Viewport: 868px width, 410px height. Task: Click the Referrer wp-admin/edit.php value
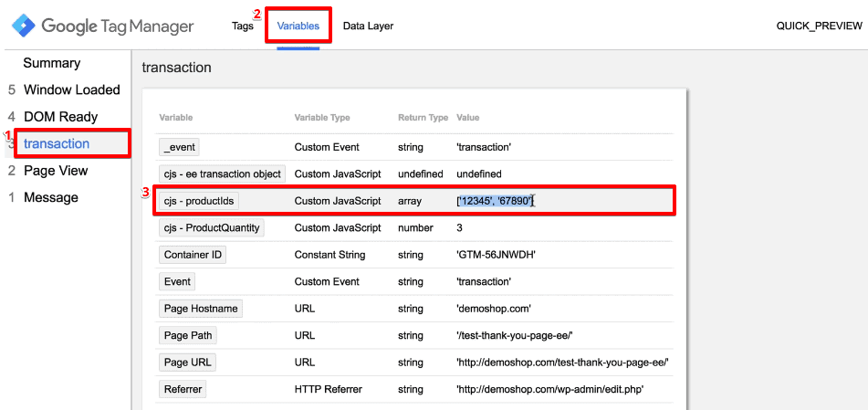550,390
